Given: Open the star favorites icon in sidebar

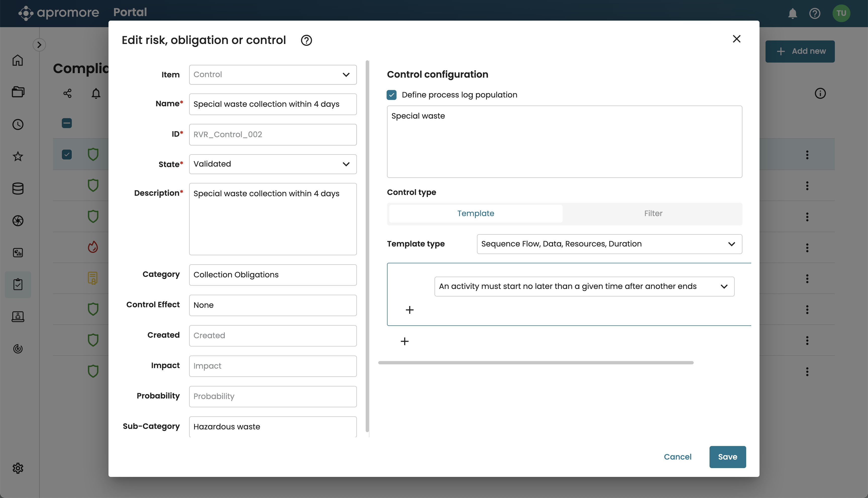Looking at the screenshot, I should pyautogui.click(x=18, y=156).
